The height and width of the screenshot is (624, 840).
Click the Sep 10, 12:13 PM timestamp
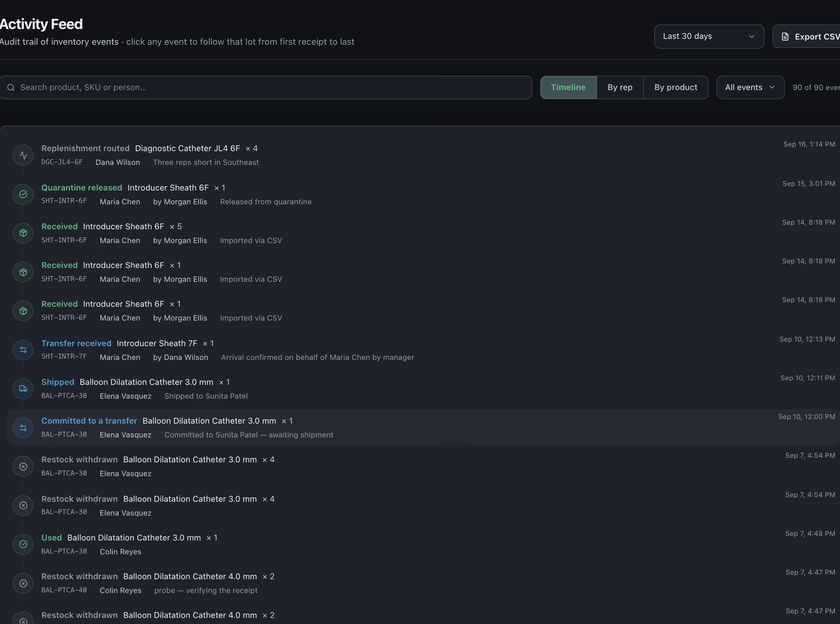tap(807, 339)
